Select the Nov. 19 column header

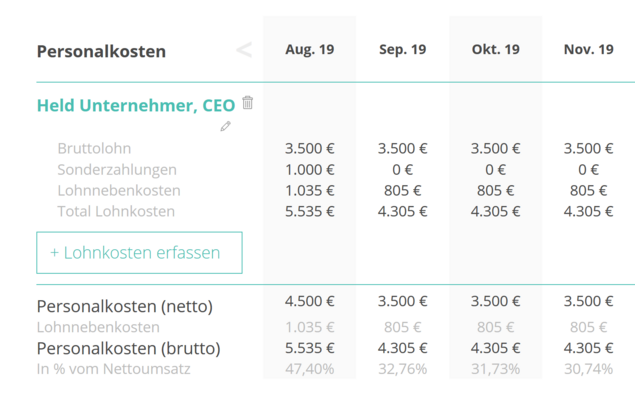pos(588,49)
